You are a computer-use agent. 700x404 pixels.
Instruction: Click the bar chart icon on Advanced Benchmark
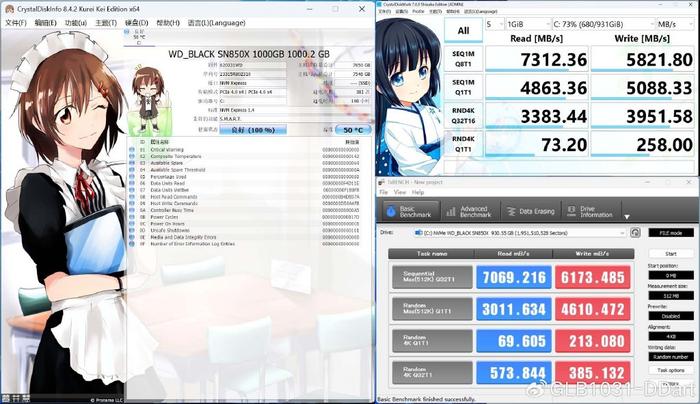451,212
